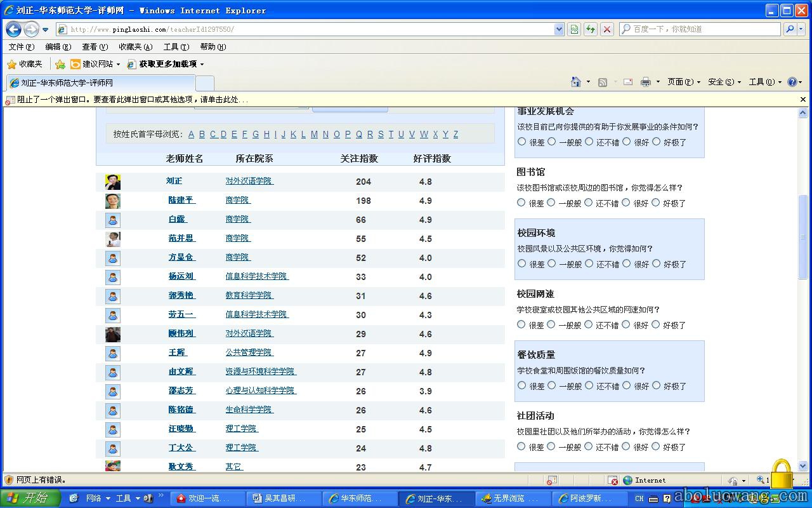
Task: Select 很好 for 餐饮质量
Action: click(627, 385)
